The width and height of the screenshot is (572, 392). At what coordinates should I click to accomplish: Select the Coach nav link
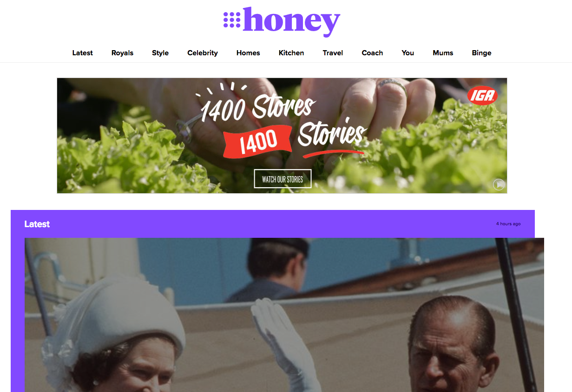(x=372, y=53)
